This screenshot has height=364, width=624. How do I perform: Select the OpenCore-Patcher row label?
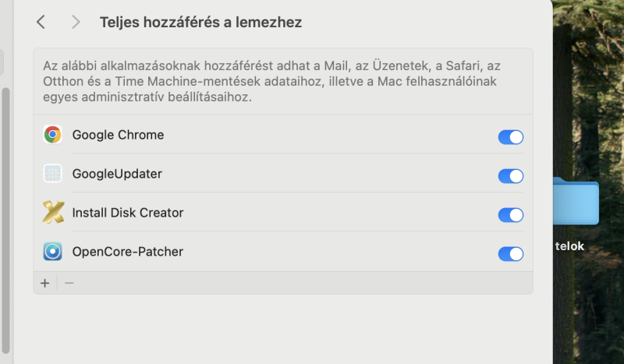tap(128, 252)
